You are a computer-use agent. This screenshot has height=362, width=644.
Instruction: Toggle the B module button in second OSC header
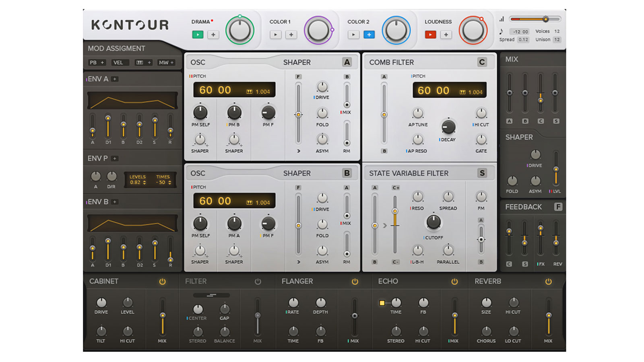(347, 173)
